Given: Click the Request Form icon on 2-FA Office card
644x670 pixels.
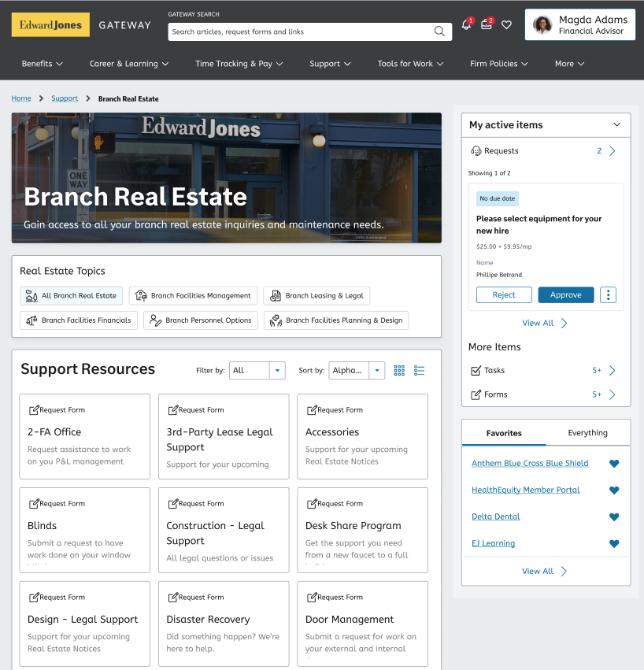Looking at the screenshot, I should [x=34, y=410].
